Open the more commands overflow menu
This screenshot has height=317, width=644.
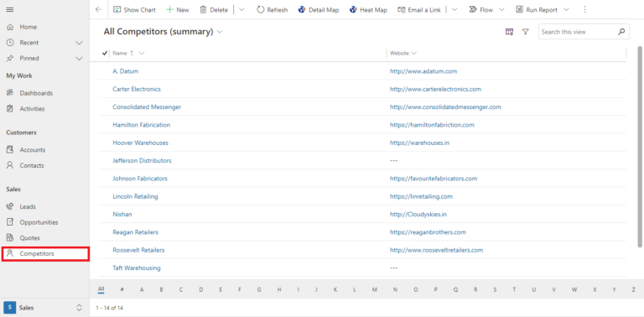[x=584, y=10]
